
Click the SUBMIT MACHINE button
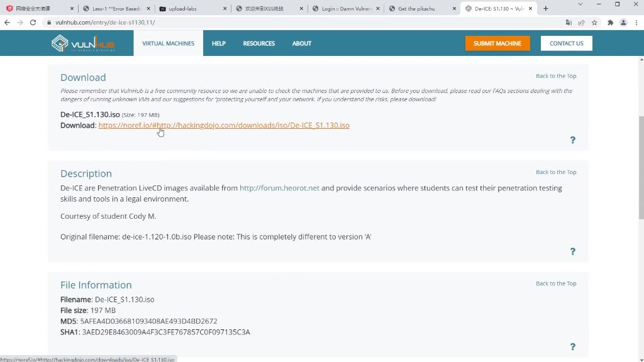pos(497,43)
